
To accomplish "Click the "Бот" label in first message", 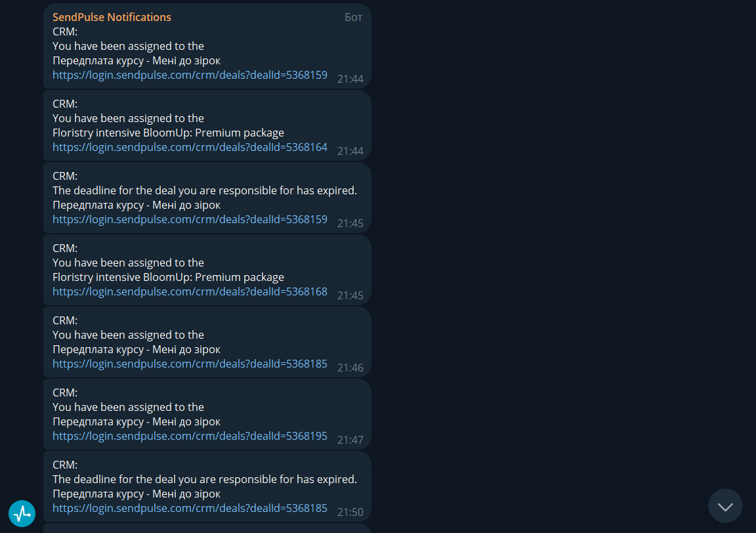I will [x=353, y=17].
